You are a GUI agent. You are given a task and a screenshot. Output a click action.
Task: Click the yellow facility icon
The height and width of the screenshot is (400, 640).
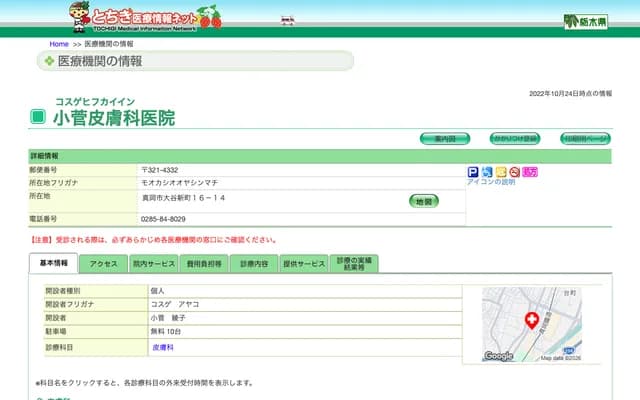click(x=501, y=172)
